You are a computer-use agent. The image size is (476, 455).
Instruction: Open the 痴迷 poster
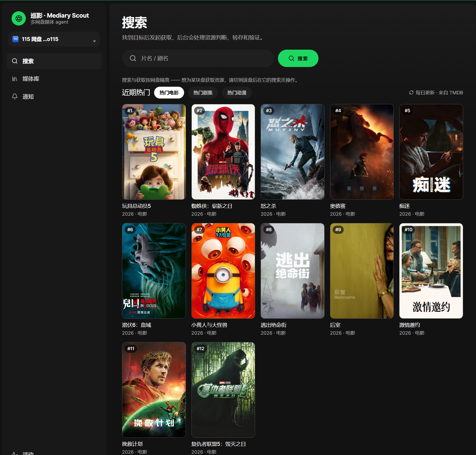coord(431,152)
